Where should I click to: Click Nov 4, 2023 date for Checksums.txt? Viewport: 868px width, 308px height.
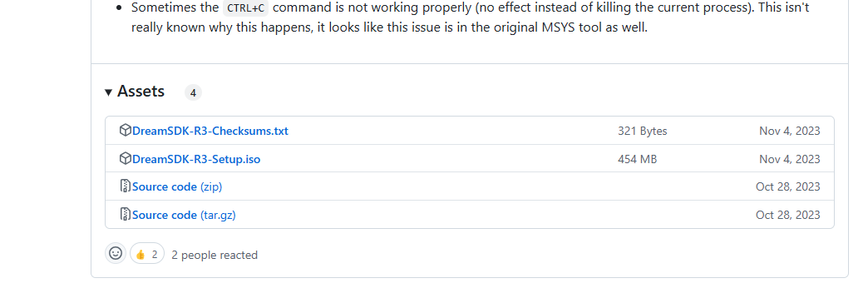tap(790, 132)
